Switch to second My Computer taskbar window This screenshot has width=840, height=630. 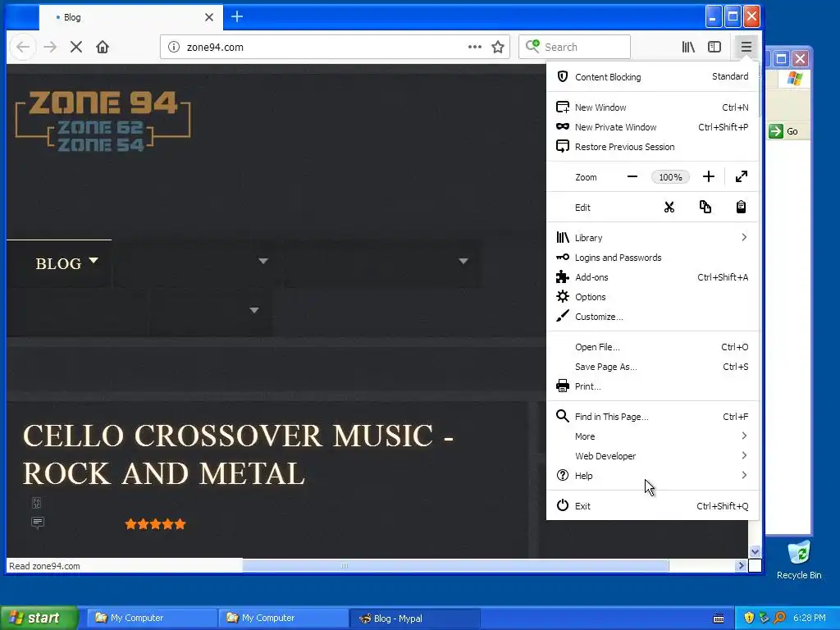click(284, 619)
